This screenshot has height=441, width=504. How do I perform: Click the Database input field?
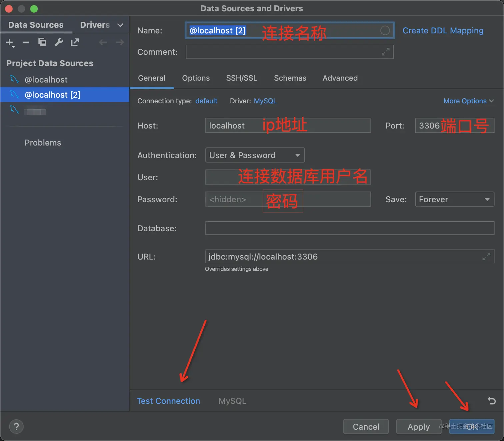pos(350,228)
